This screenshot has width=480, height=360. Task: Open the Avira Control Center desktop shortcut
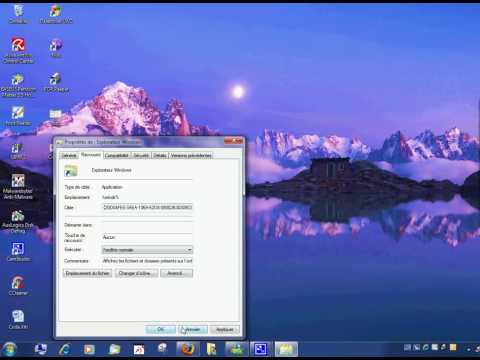pos(18,50)
